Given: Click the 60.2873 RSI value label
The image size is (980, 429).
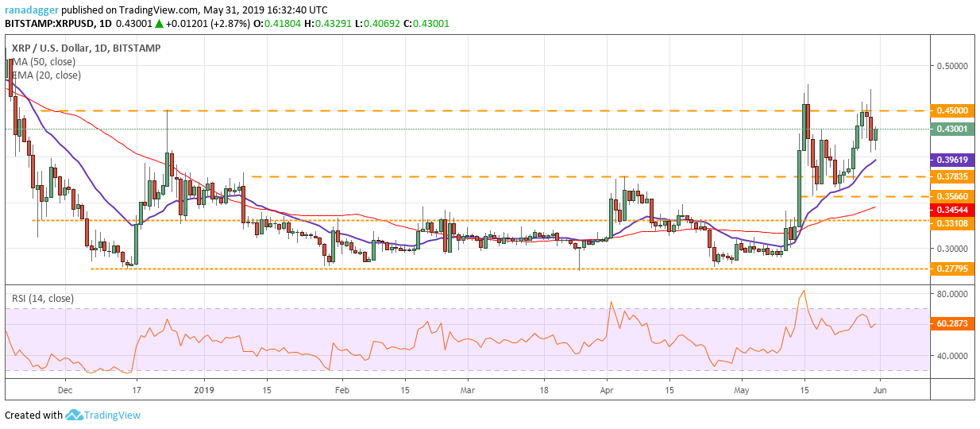Looking at the screenshot, I should tap(953, 324).
